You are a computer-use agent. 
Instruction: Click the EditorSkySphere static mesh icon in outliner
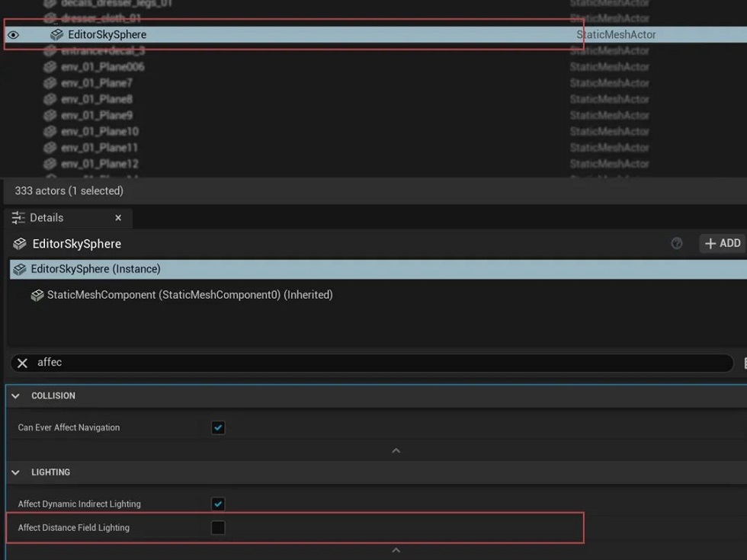pyautogui.click(x=56, y=35)
